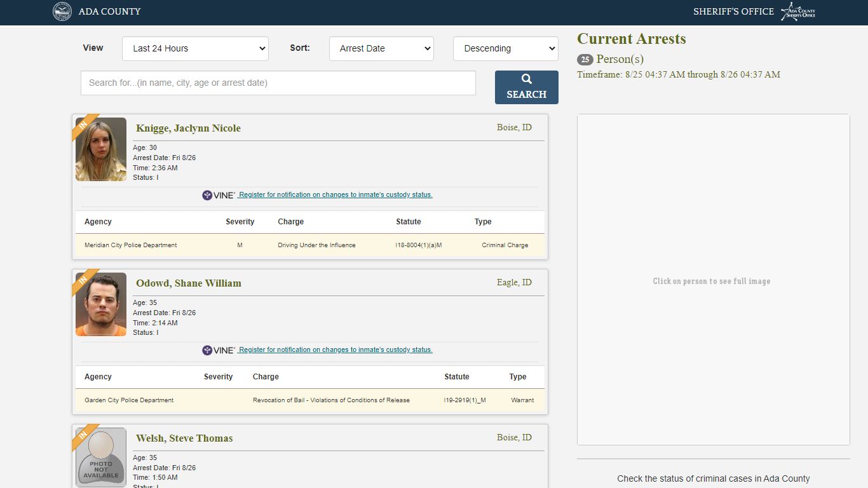Click the Charge column header in Knigge's table
This screenshot has height=488, width=868.
click(x=291, y=222)
